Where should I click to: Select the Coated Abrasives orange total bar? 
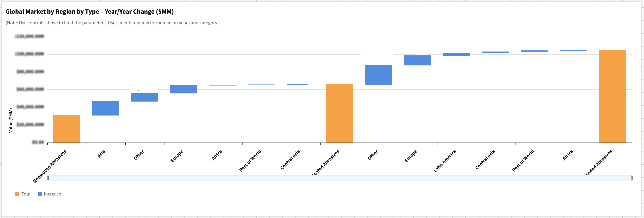[339, 113]
